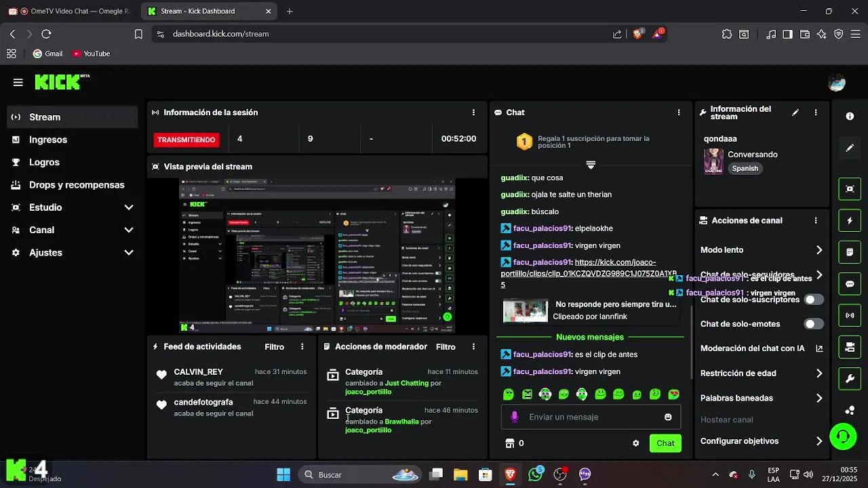Collapse the chat leaderboard drag handle
The height and width of the screenshot is (488, 868).
pos(591,165)
